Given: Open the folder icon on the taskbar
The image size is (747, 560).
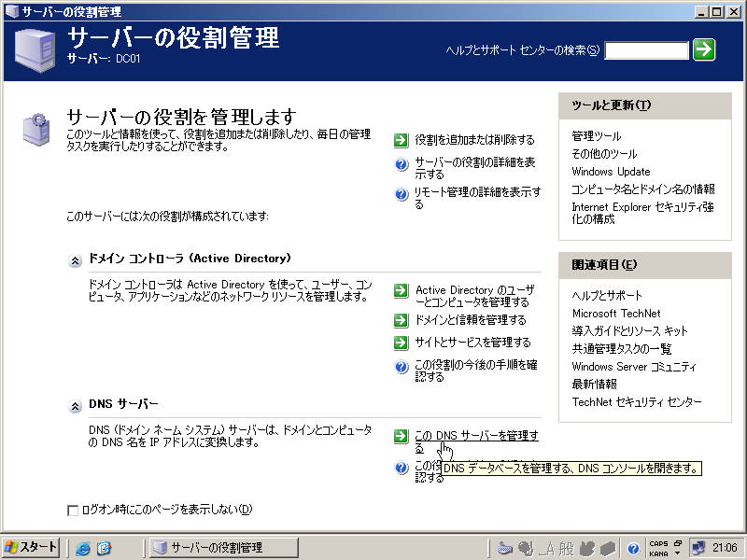Looking at the screenshot, I should (x=105, y=548).
